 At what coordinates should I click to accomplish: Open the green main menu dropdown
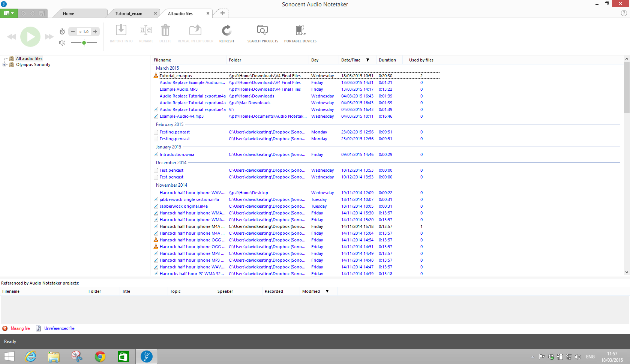coord(9,13)
